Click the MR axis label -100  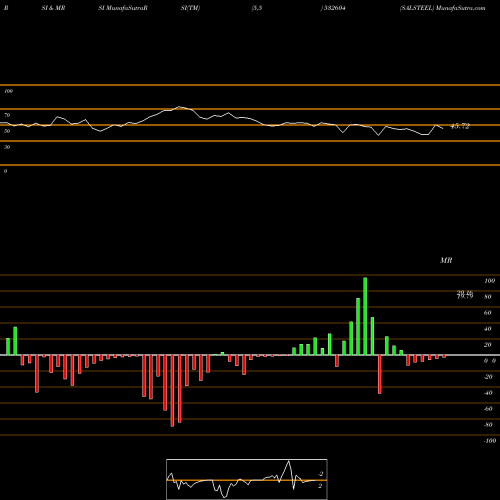click(490, 441)
